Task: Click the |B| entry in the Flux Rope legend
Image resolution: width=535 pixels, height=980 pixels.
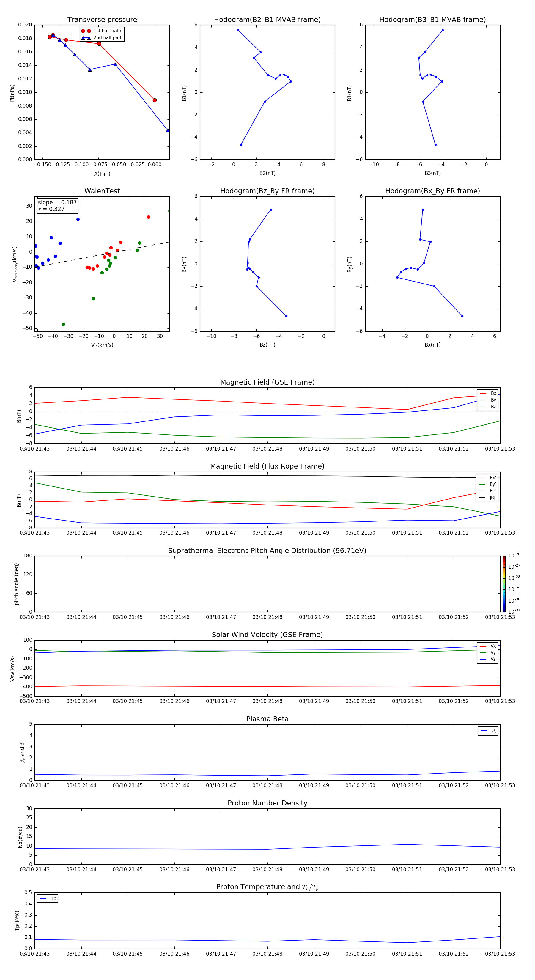Action: pyautogui.click(x=487, y=498)
